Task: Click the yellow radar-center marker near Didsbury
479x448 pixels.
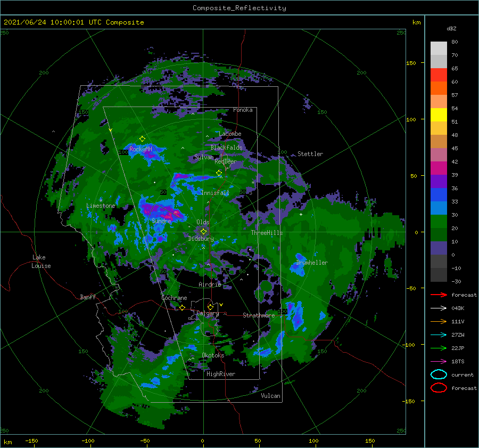Action: point(203,232)
